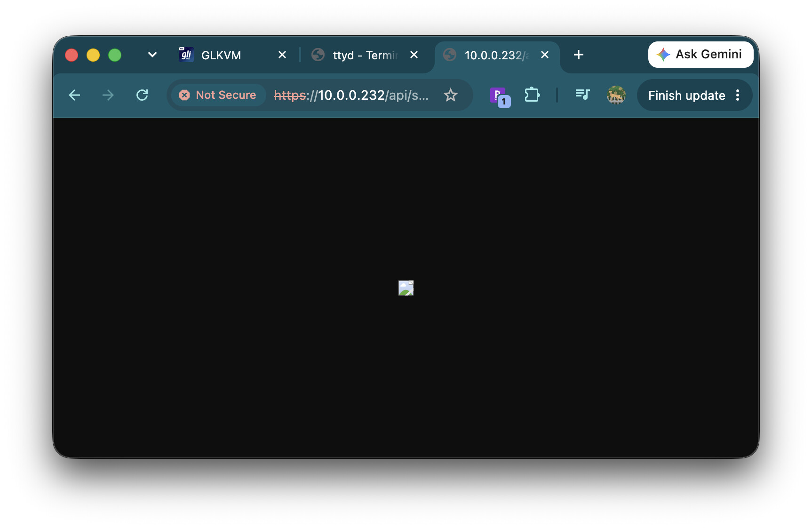Open the purple P extension with badge

tap(500, 96)
